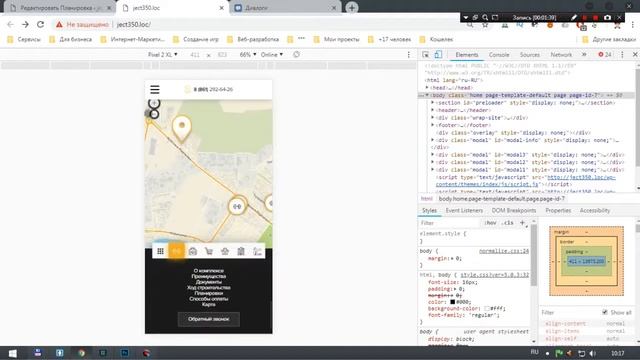
Task: Open the Pixel 2 XL device dropdown
Action: click(162, 54)
